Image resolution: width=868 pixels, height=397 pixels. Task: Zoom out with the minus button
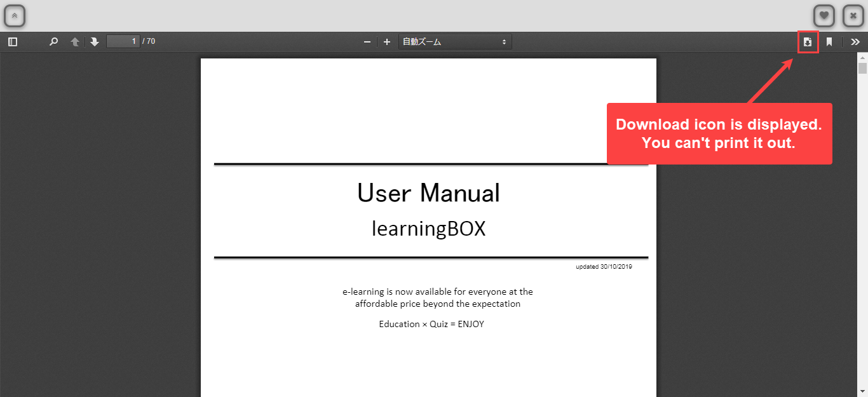pyautogui.click(x=367, y=42)
